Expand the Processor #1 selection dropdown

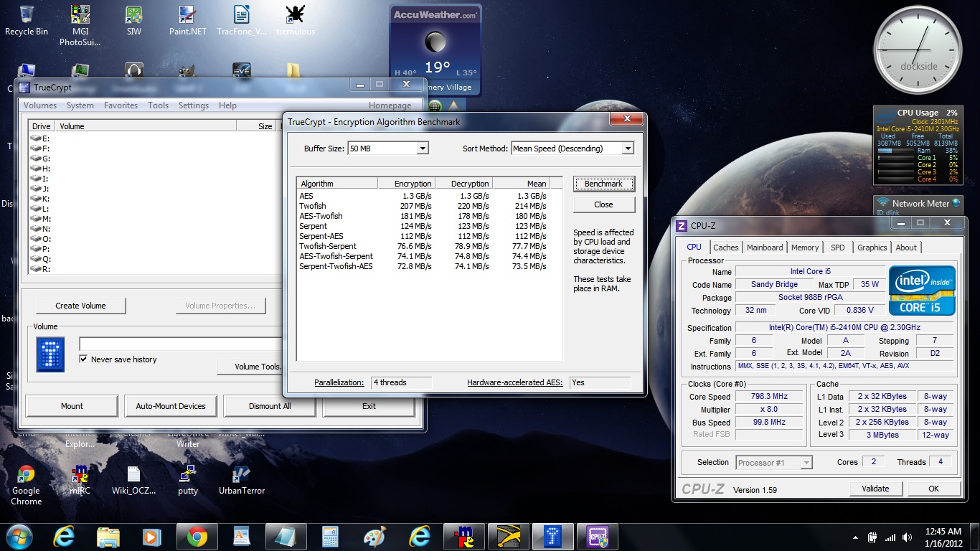pos(806,463)
